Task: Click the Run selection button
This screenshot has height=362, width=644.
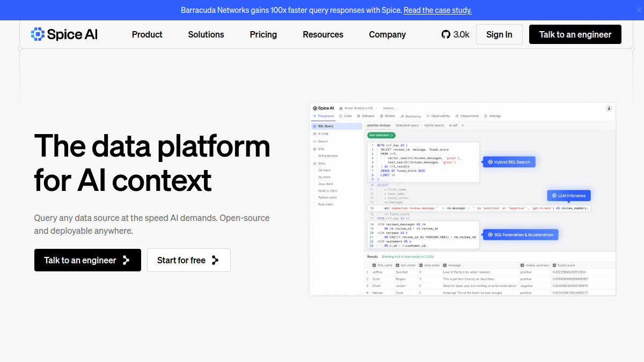Action: (x=381, y=135)
